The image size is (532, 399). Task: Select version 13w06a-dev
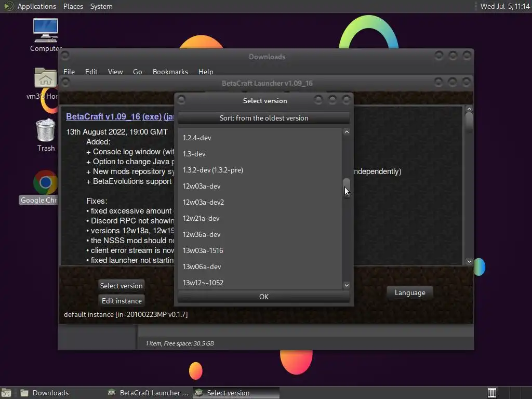tap(260, 267)
